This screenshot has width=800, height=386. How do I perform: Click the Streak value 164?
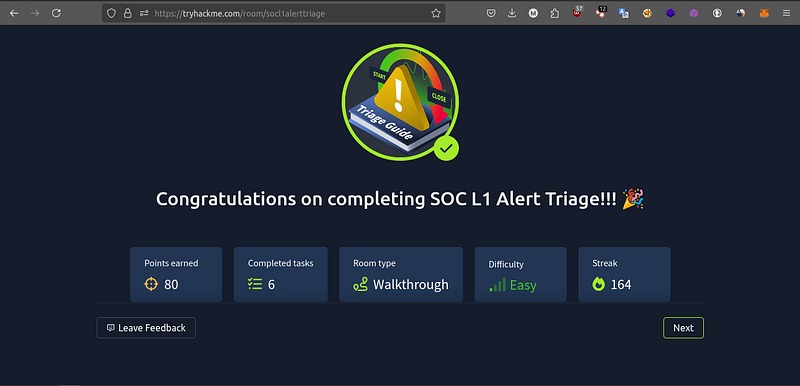pos(621,285)
